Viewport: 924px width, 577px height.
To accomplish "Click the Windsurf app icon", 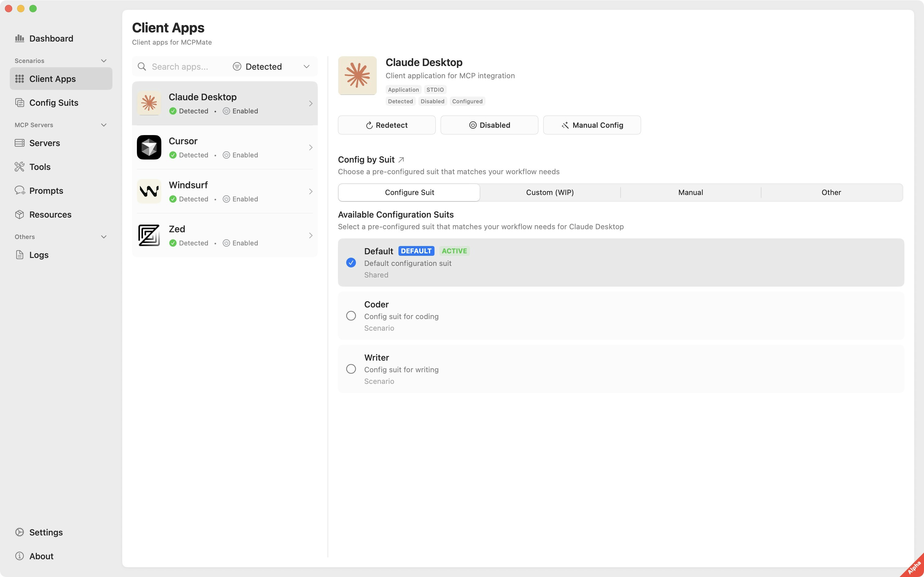I will pyautogui.click(x=149, y=191).
